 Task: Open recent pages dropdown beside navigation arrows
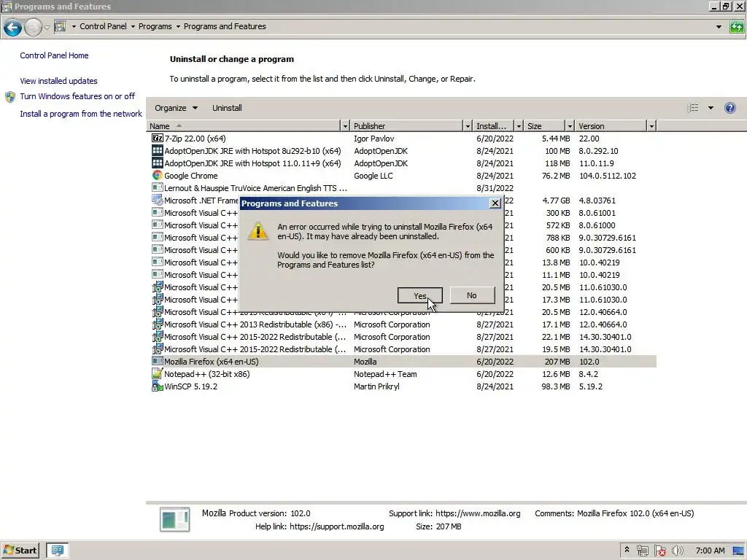pos(47,27)
